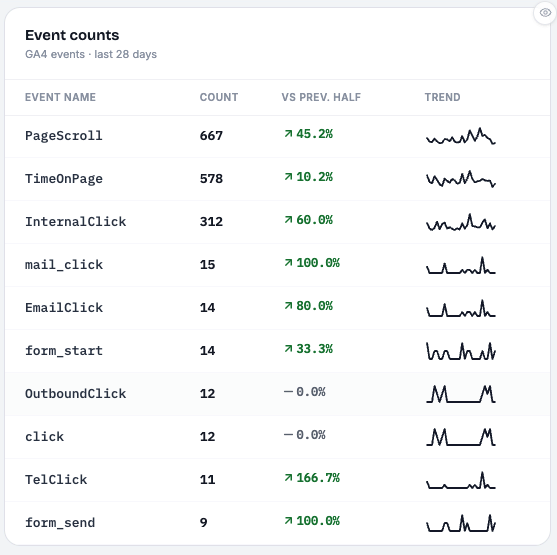Click OutboundClick's 0.0% change value
This screenshot has height=555, width=557.
311,392
